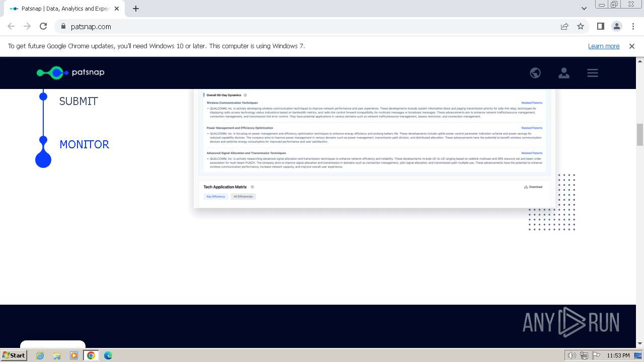Open Windows Explorer folder in taskbar

57,355
